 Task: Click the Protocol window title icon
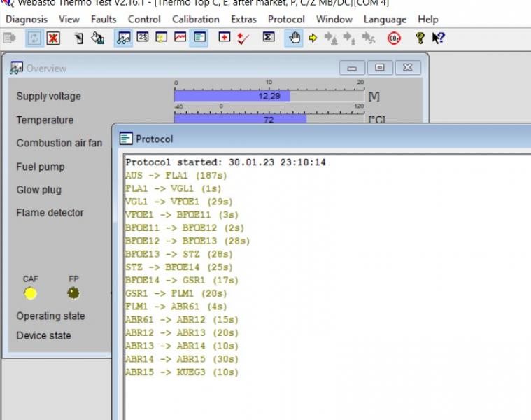point(126,138)
